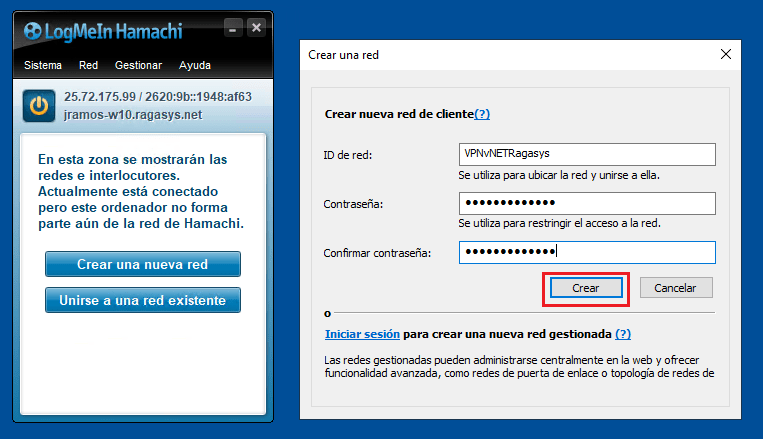Toggle the Hamachi power button
The width and height of the screenshot is (763, 439).
coord(39,106)
